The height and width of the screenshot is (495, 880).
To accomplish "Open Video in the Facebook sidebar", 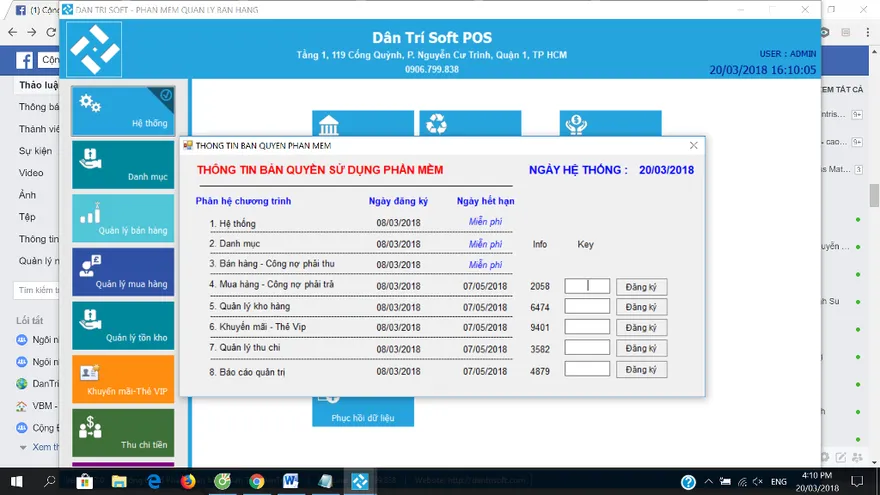I will click(x=31, y=173).
